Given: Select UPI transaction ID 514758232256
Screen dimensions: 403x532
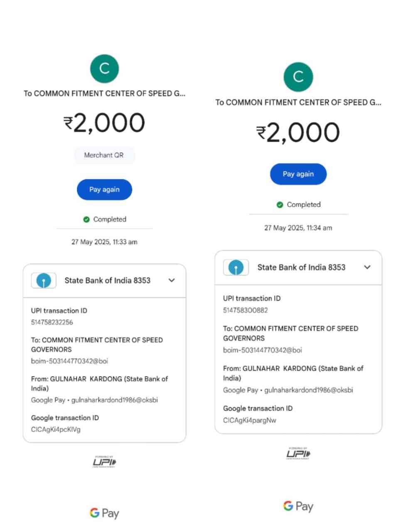Looking at the screenshot, I should tap(52, 322).
